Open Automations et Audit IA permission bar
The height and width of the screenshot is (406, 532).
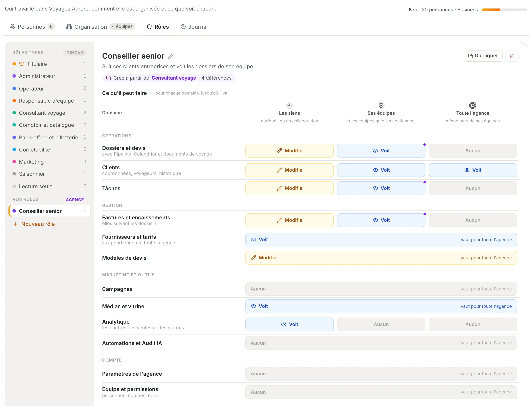pos(381,343)
